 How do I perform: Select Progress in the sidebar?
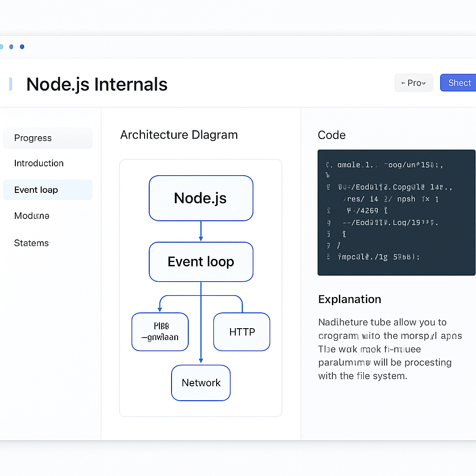click(48, 138)
